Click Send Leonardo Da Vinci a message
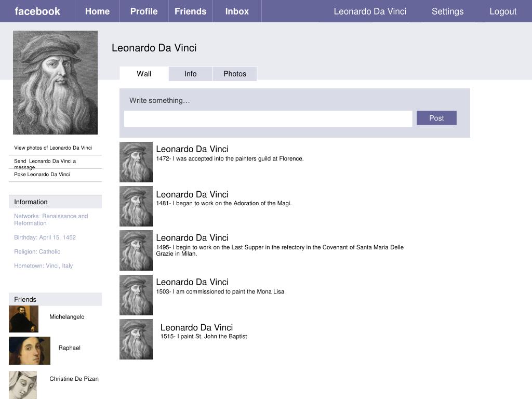This screenshot has height=399, width=532. pyautogui.click(x=45, y=164)
